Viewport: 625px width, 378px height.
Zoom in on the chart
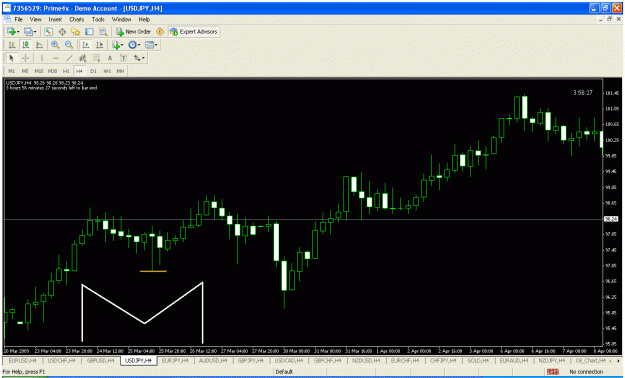click(55, 45)
